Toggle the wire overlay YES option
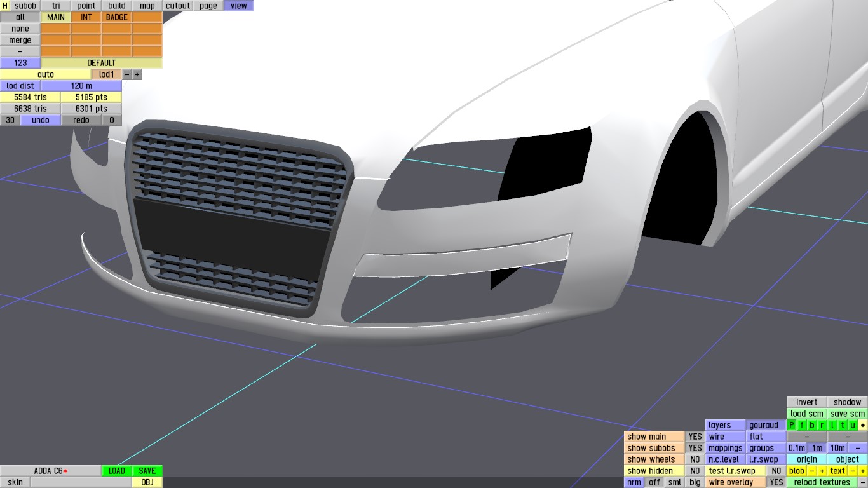This screenshot has width=868, height=488. coord(776,482)
